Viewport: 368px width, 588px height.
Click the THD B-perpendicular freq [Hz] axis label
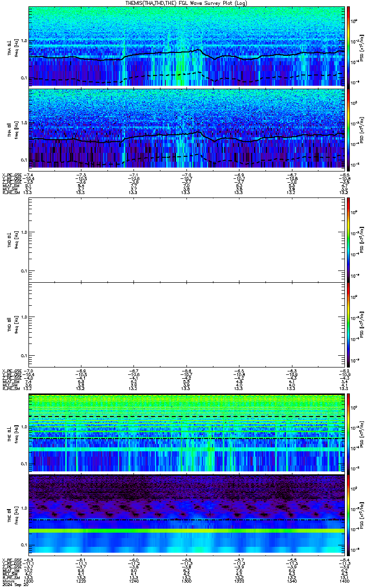pyautogui.click(x=16, y=239)
